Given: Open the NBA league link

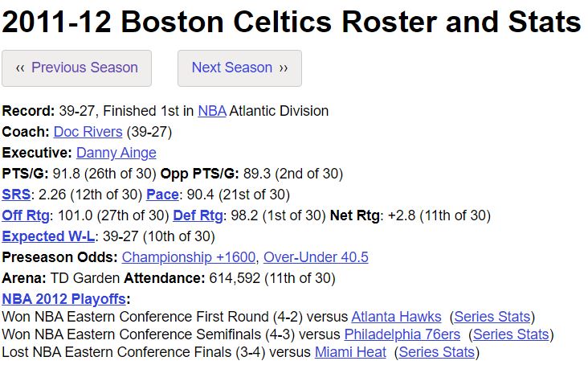Looking at the screenshot, I should (212, 111).
